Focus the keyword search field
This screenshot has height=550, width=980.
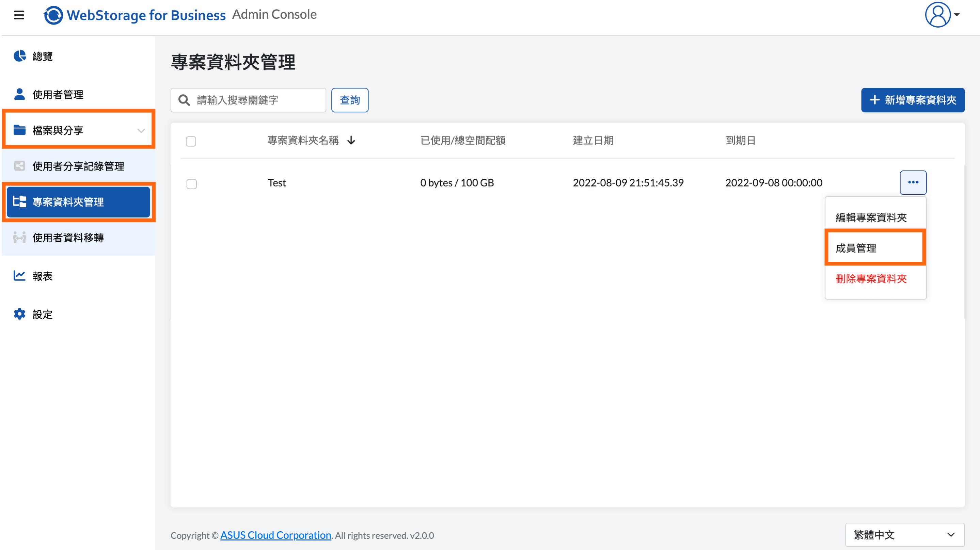pyautogui.click(x=249, y=100)
